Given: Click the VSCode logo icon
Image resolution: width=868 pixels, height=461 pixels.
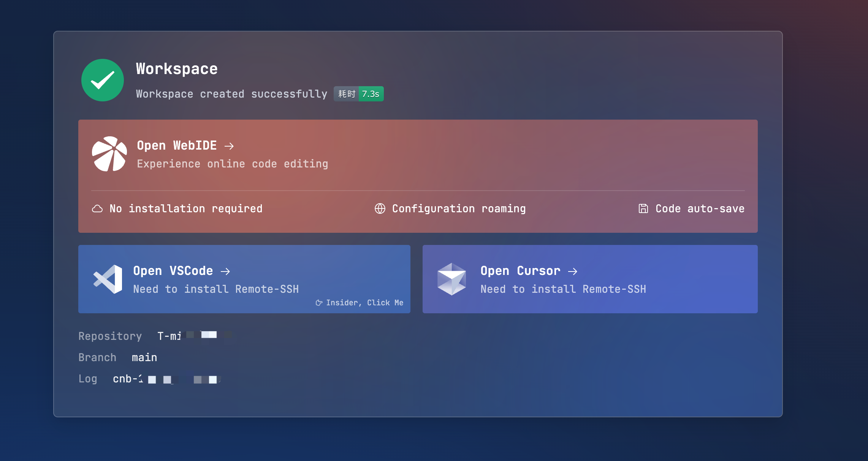Looking at the screenshot, I should (108, 279).
